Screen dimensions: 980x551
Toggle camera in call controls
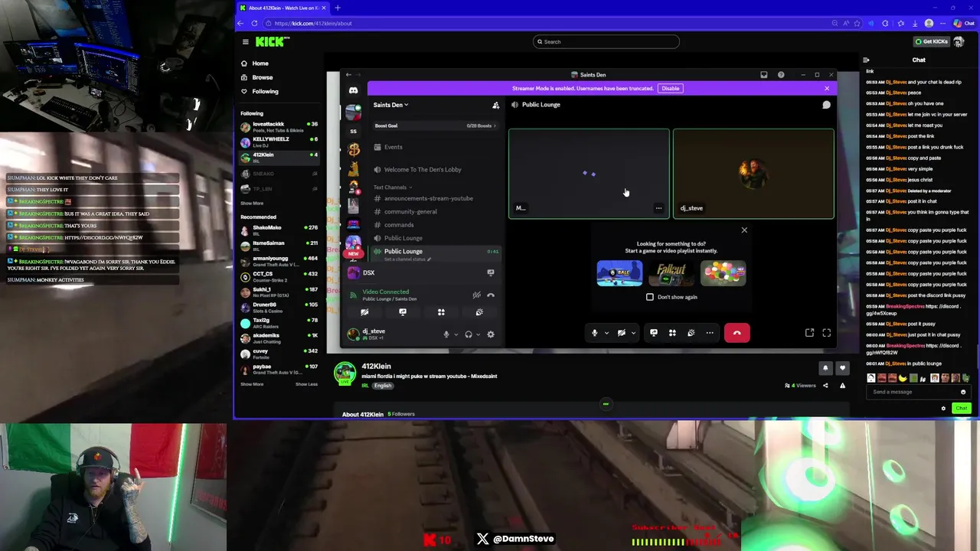coord(622,333)
